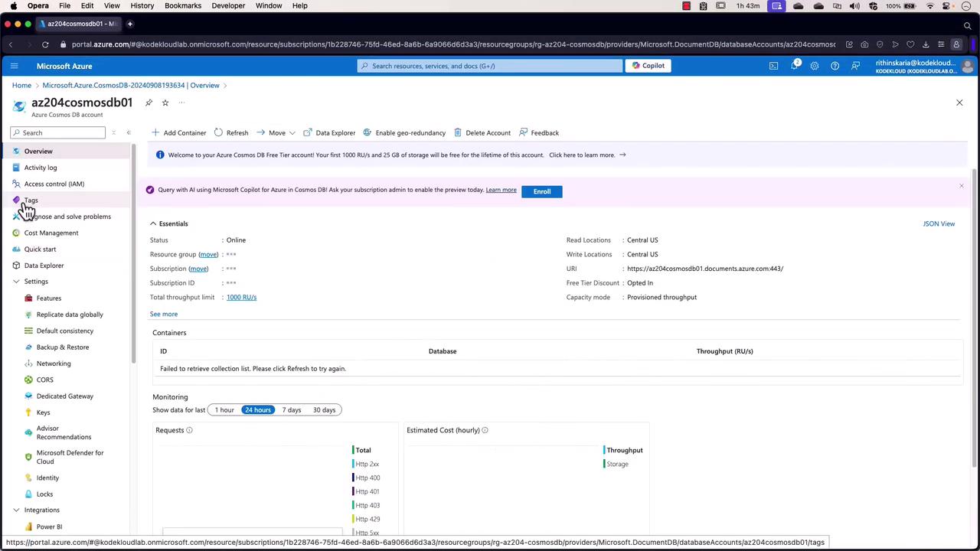Select the 30 days time range
980x551 pixels.
pyautogui.click(x=324, y=410)
